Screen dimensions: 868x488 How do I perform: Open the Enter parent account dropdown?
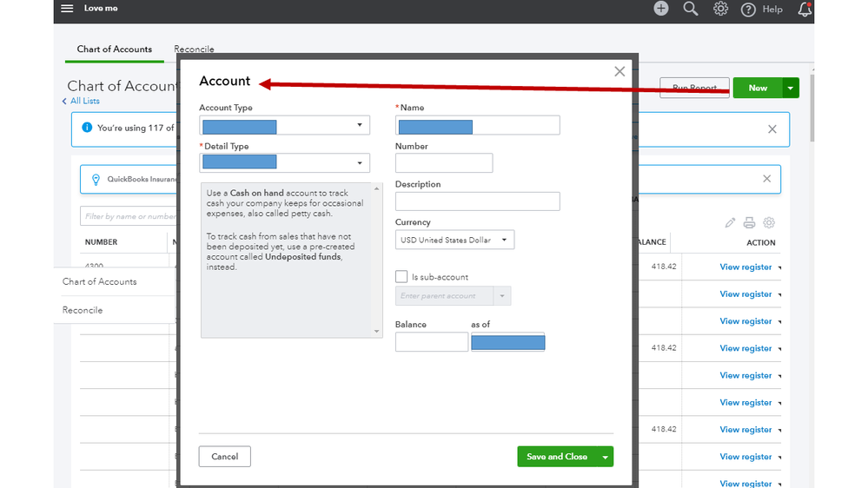502,296
